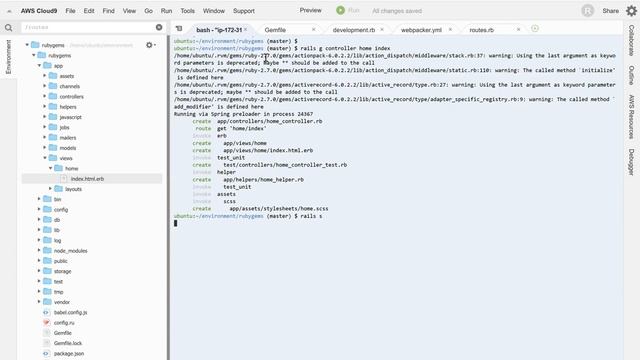Image resolution: width=640 pixels, height=360 pixels.
Task: Click the file search input field
Action: click(x=88, y=27)
